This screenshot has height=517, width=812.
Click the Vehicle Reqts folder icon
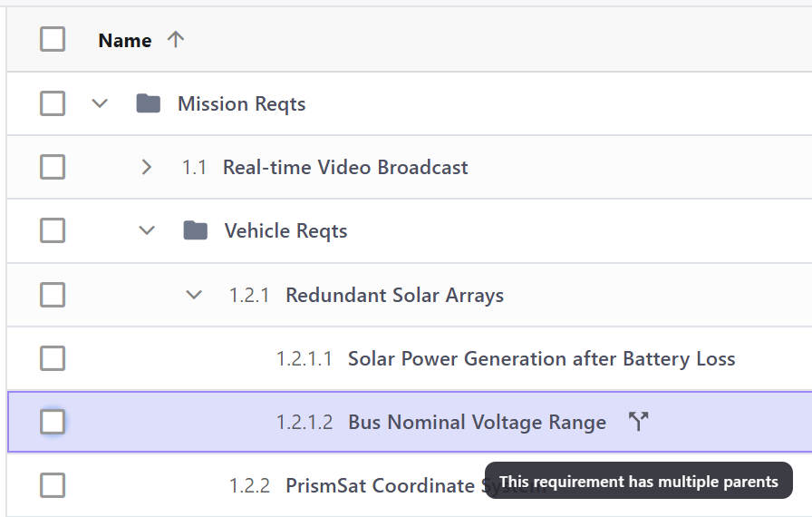point(195,230)
